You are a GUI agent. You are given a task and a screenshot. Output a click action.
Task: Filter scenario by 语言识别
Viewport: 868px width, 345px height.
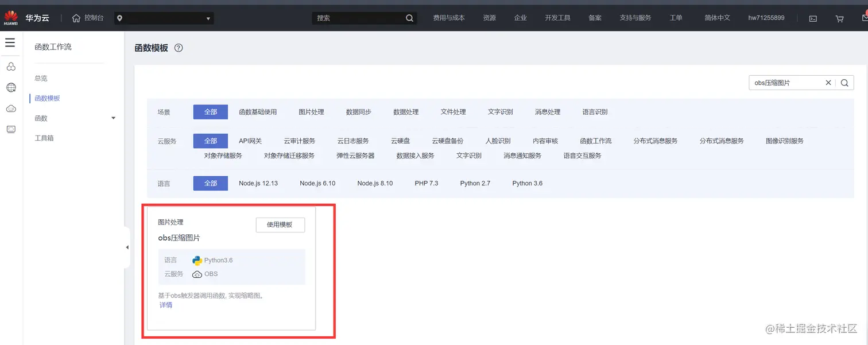595,112
